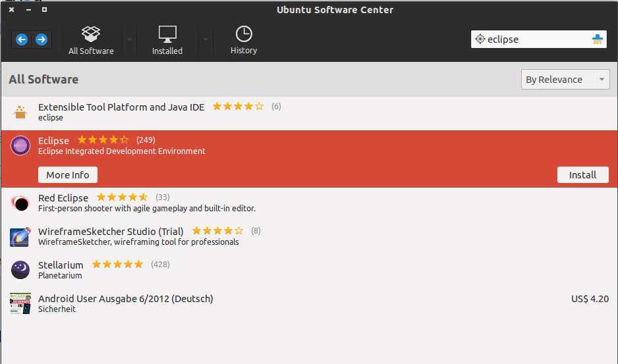Select the Red Eclipse game row
Image resolution: width=618 pixels, height=364 pixels.
click(x=309, y=203)
